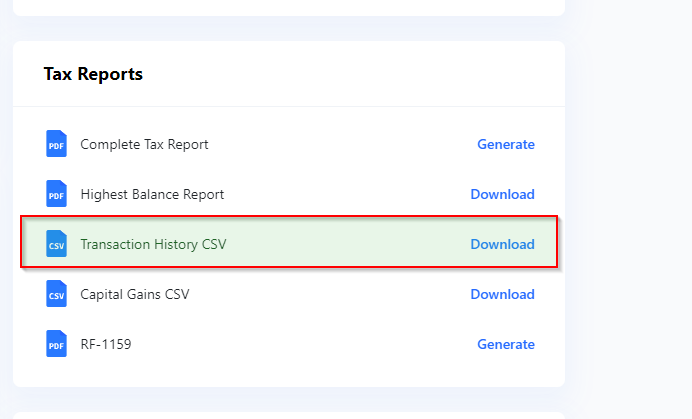692x419 pixels.
Task: Select the Highest Balance Report label
Action: point(152,194)
